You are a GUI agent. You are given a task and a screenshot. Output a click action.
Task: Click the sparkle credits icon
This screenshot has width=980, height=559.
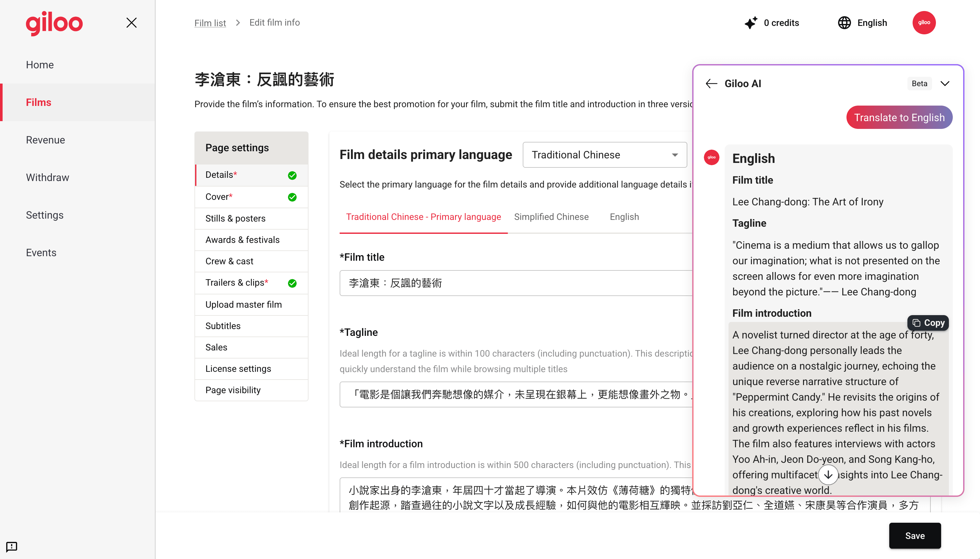pos(751,23)
